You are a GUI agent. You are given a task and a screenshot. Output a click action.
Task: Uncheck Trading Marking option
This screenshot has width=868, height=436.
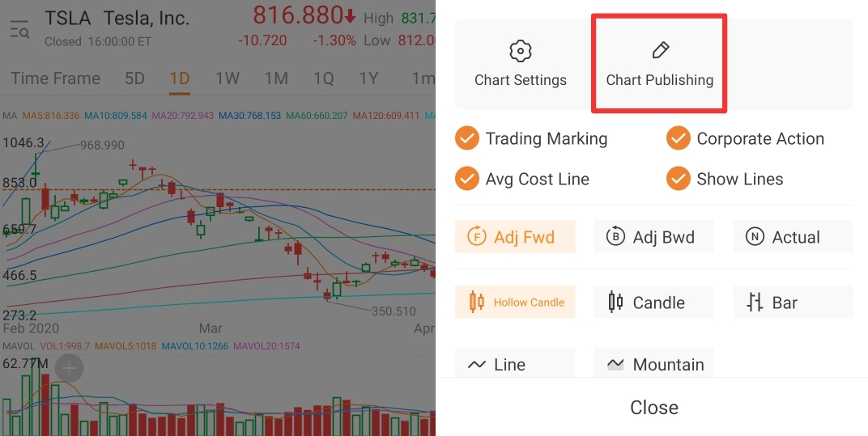[467, 138]
